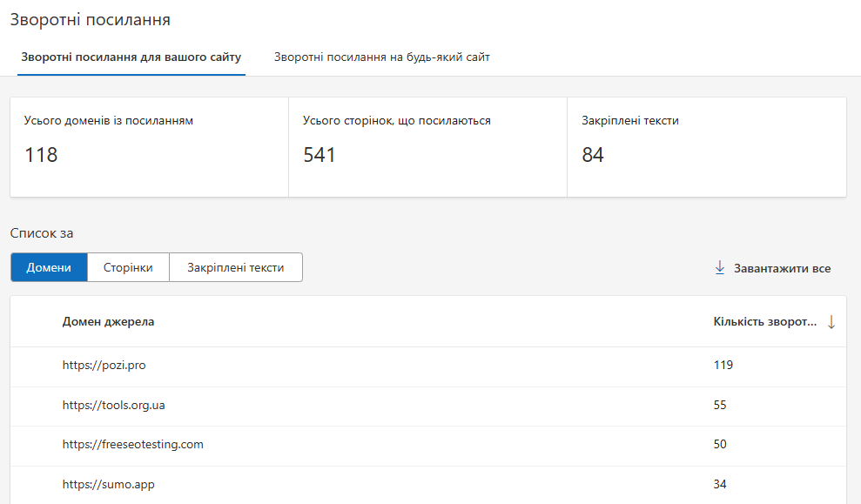This screenshot has width=861, height=504.
Task: Switch to Зворотні посилання на будь-який сайт tab
Action: (381, 57)
